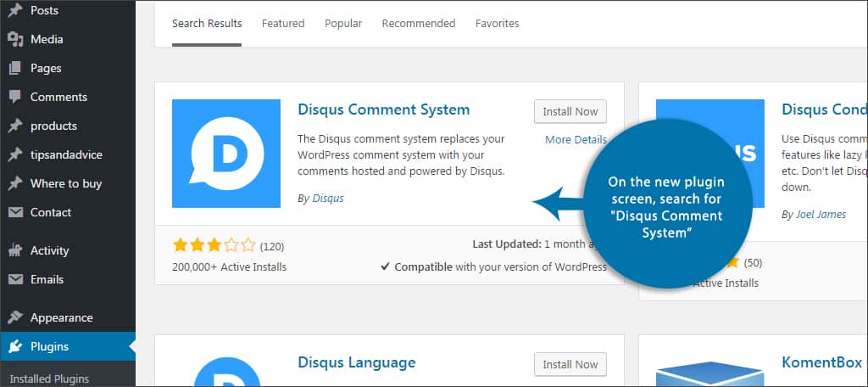The height and width of the screenshot is (387, 868).
Task: Click the 200,000+ Active Installs text
Action: click(x=229, y=266)
